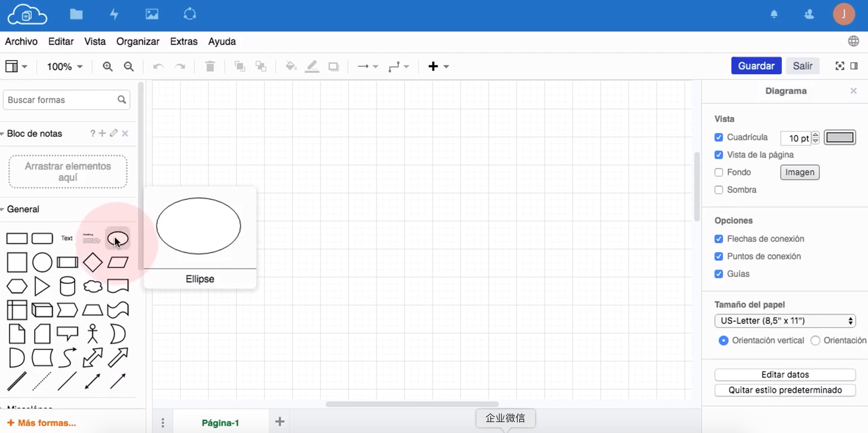This screenshot has width=868, height=433.
Task: Collapse the General shapes section
Action: point(2,209)
